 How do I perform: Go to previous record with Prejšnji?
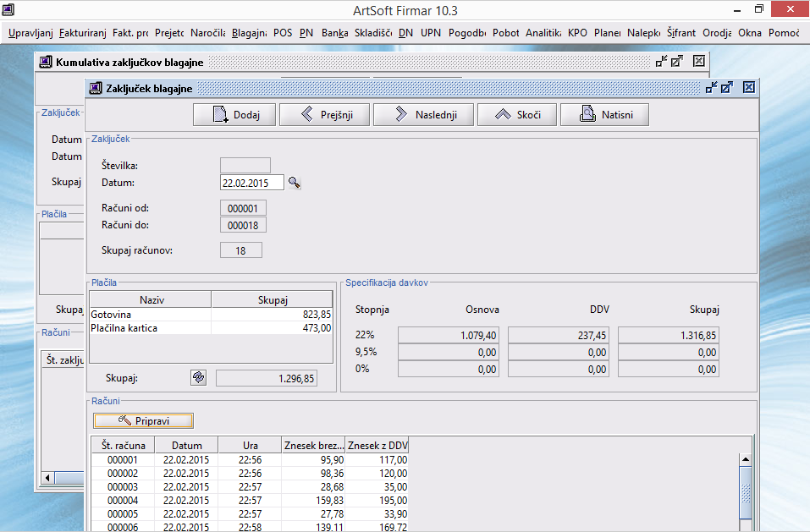[324, 115]
